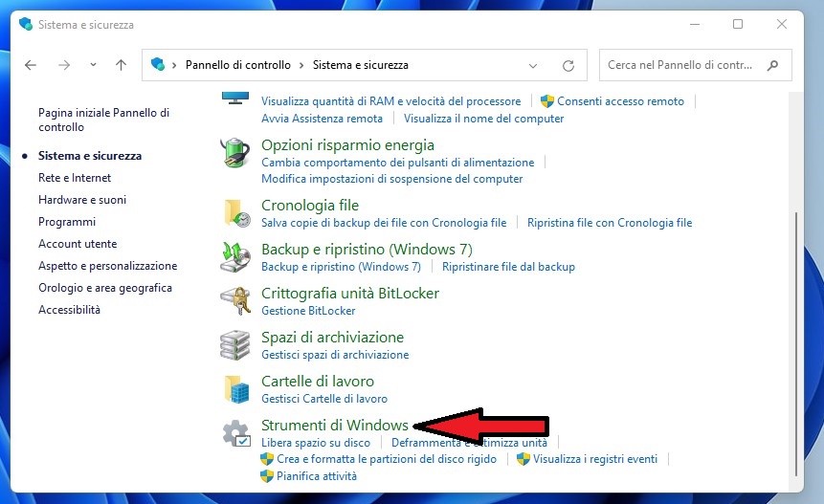Image resolution: width=824 pixels, height=504 pixels.
Task: Click the Spazi di archiviazione drives icon
Action: 234,345
